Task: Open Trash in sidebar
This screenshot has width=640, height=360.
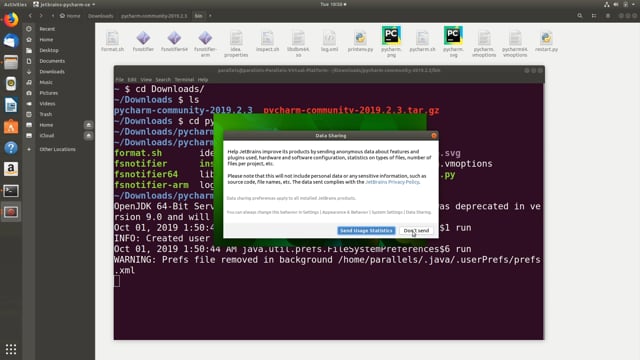Action: pos(46,114)
